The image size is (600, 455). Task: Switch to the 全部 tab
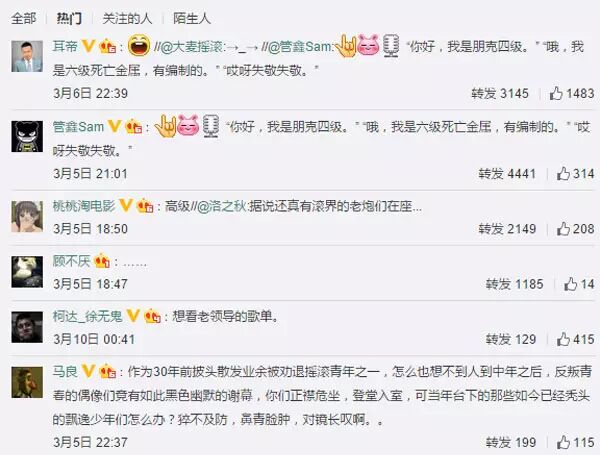coord(24,18)
